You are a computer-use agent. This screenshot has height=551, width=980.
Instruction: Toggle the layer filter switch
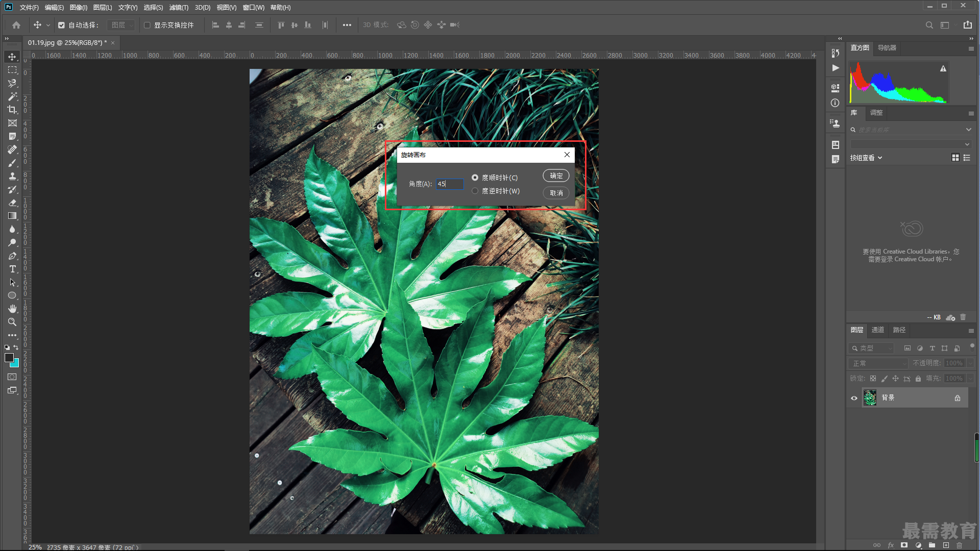coord(972,346)
